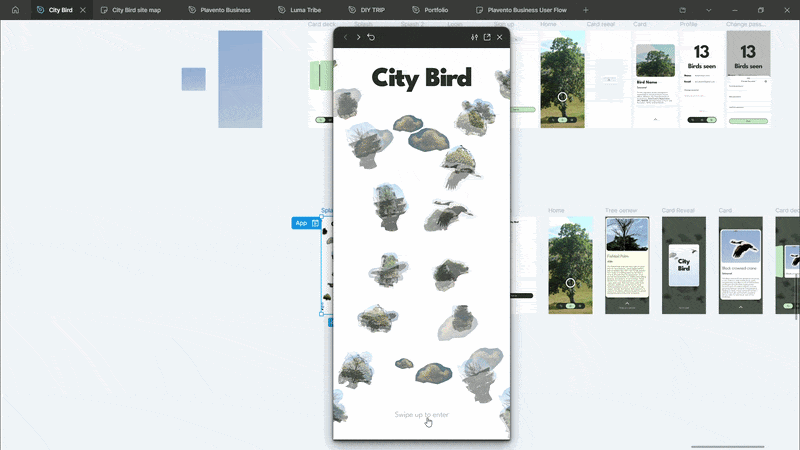Add a new tab with plus icon
The image size is (800, 450).
(x=586, y=10)
